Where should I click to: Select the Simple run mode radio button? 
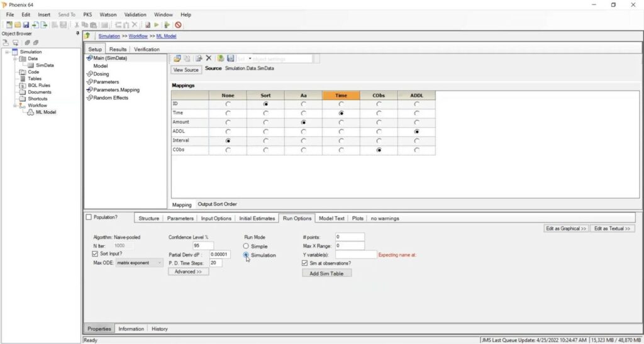pyautogui.click(x=246, y=246)
